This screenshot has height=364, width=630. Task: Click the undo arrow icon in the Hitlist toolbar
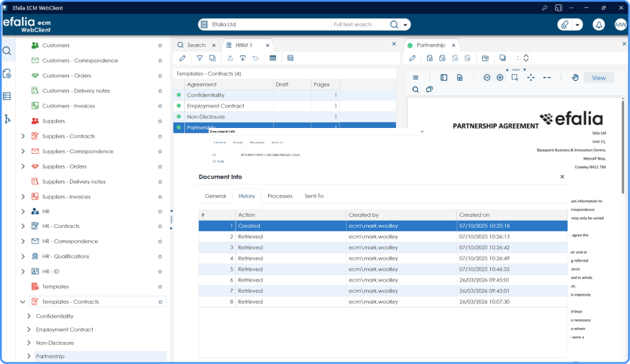click(x=255, y=58)
